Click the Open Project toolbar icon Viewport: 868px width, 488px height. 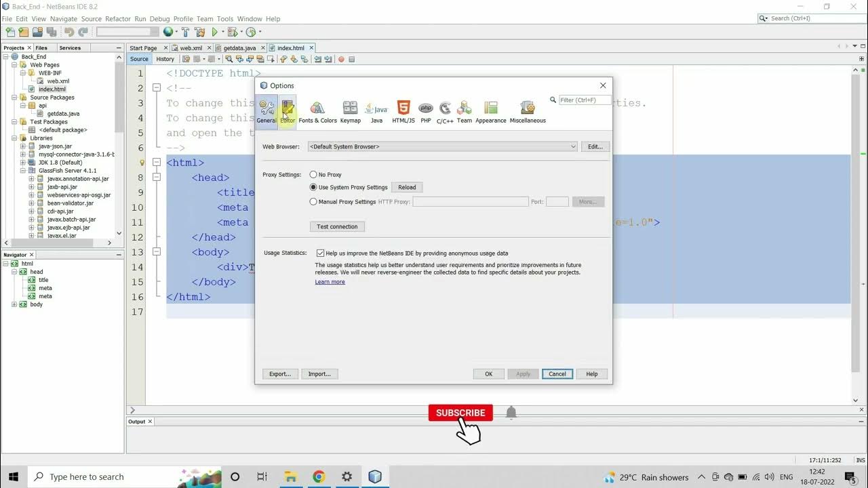(38, 32)
